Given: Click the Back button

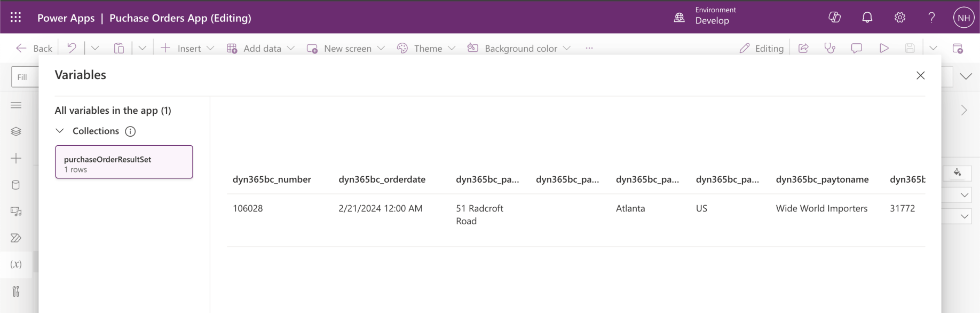Looking at the screenshot, I should [35, 48].
